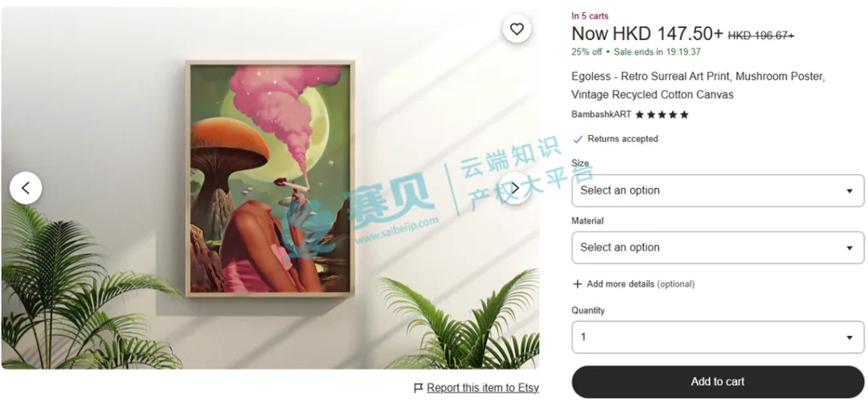Click the flag icon beside Report link

coord(419,387)
